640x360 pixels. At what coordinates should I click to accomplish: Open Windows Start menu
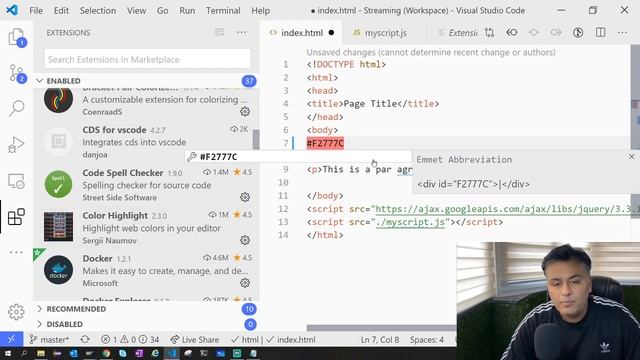click(7, 353)
